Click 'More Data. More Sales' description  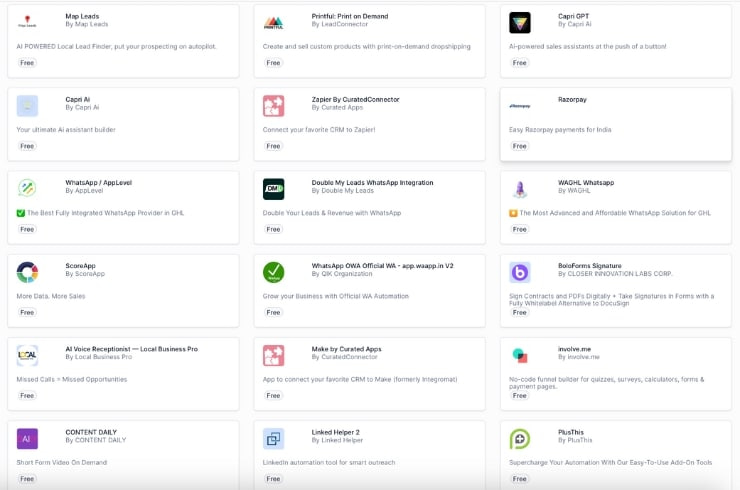(x=51, y=296)
